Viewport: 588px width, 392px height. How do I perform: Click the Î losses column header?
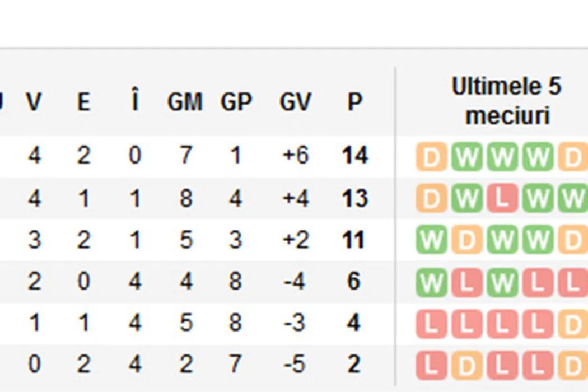(134, 102)
